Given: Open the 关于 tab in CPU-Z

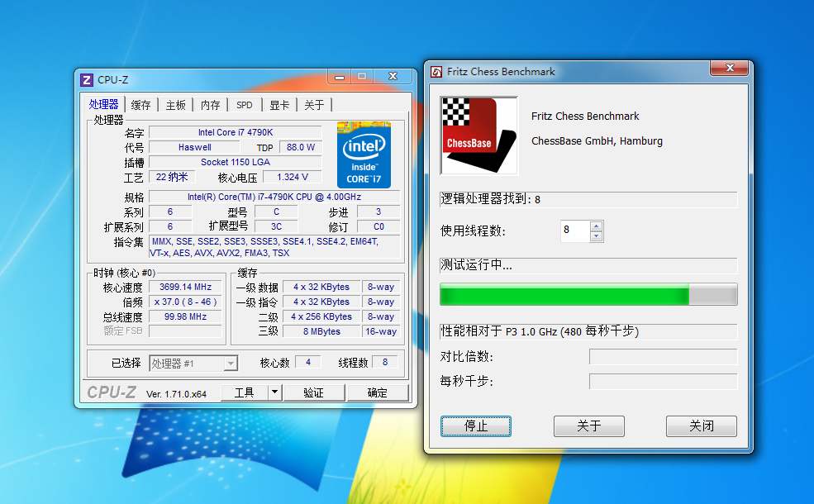Looking at the screenshot, I should [x=312, y=105].
